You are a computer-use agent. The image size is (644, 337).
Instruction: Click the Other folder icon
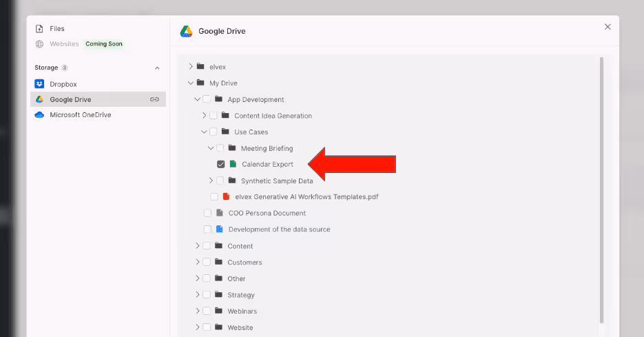click(218, 278)
